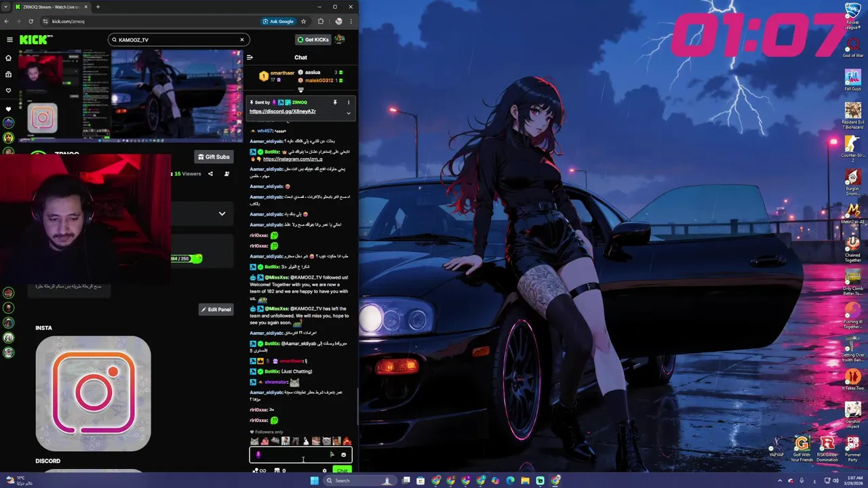
Task: Expand the chat leaderboard handle
Action: [300, 89]
